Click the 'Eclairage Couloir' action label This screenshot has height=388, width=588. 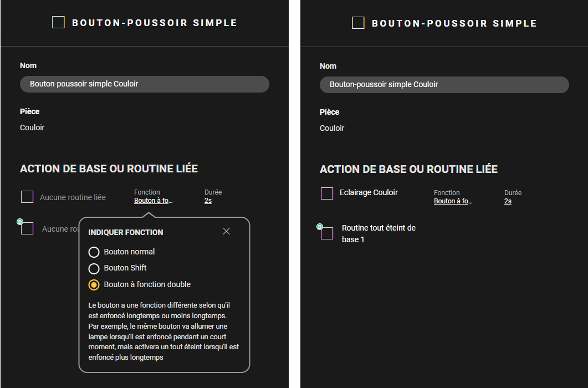click(x=369, y=193)
